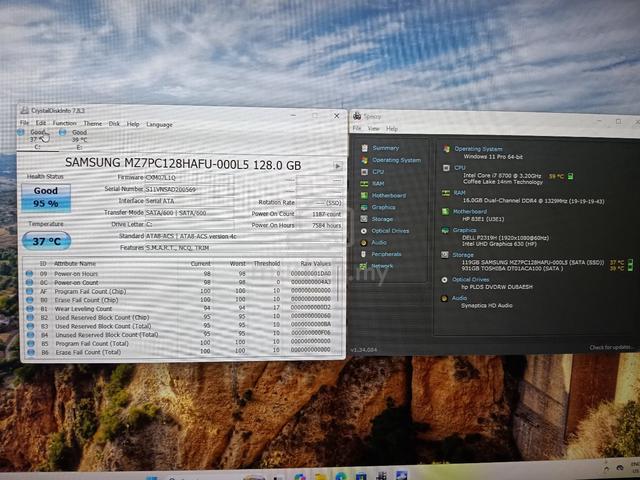Click the Drive Letter C: field
This screenshot has height=480, width=640.
(x=189, y=224)
